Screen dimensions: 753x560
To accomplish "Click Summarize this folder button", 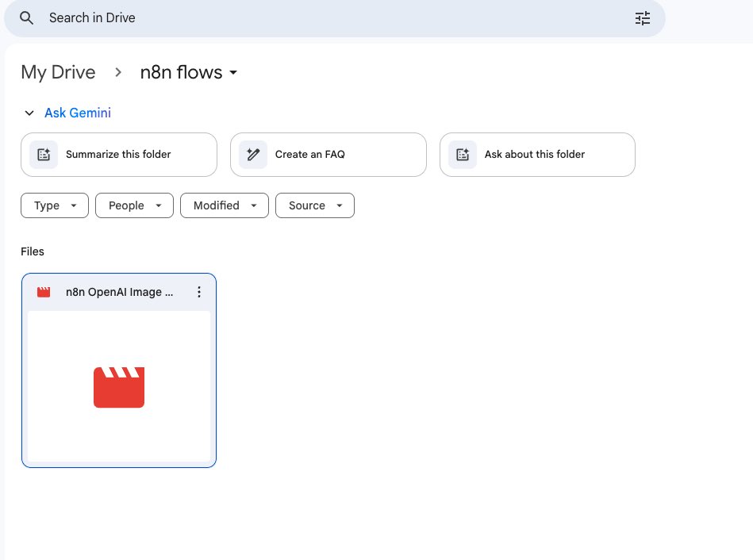I will pyautogui.click(x=118, y=155).
